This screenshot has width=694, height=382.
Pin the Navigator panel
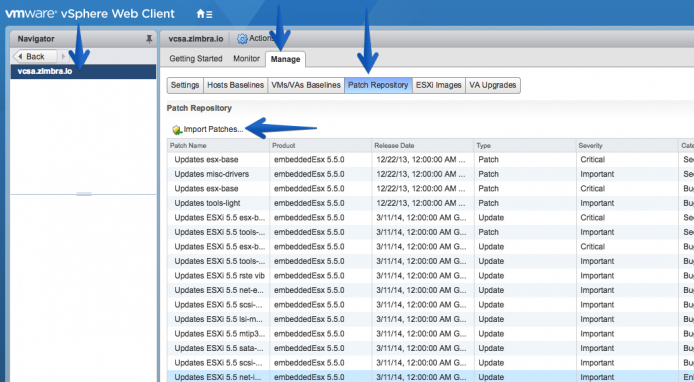(149, 39)
